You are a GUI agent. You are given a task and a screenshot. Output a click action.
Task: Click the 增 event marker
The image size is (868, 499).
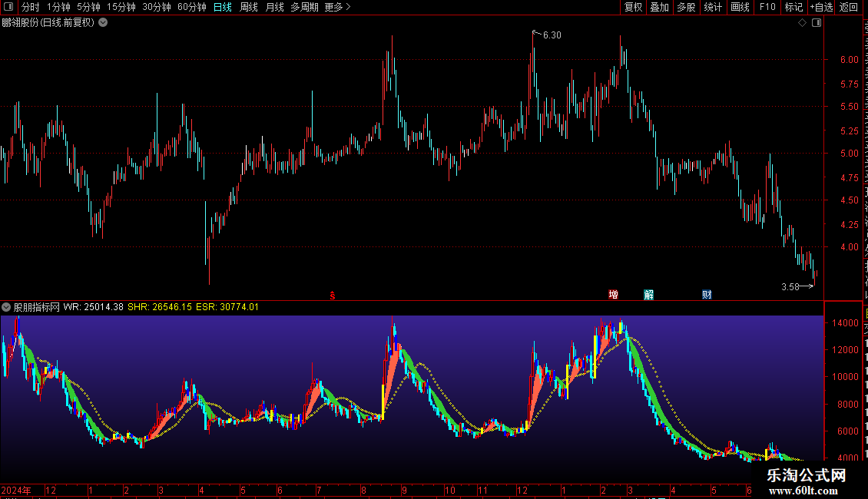coord(613,294)
